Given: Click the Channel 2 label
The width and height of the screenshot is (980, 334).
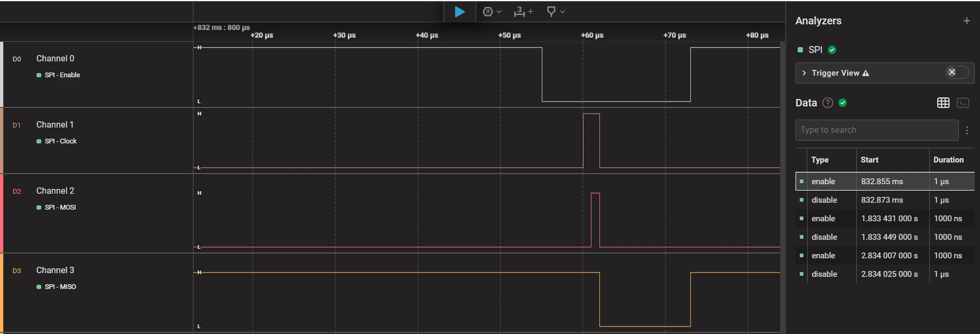Looking at the screenshot, I should pos(56,191).
